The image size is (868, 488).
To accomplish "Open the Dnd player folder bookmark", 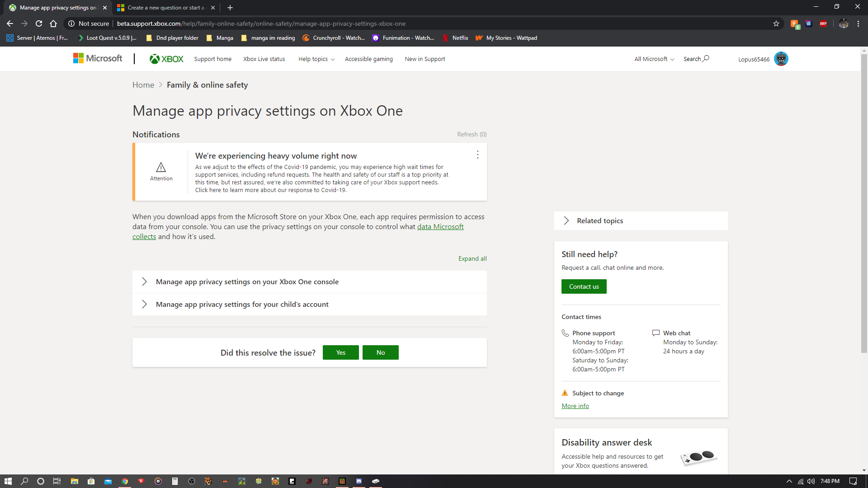I will 172,38.
